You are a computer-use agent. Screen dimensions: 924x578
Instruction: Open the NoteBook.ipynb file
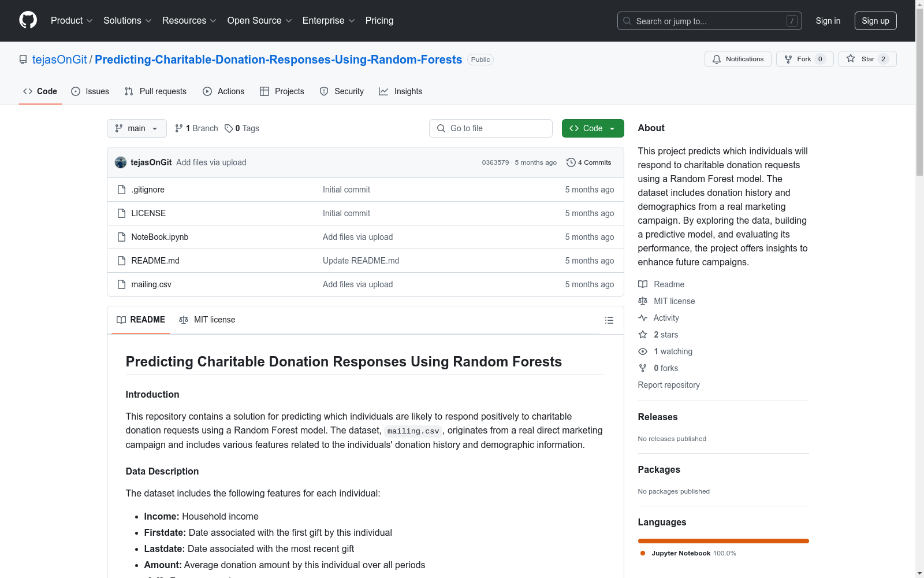(x=160, y=237)
